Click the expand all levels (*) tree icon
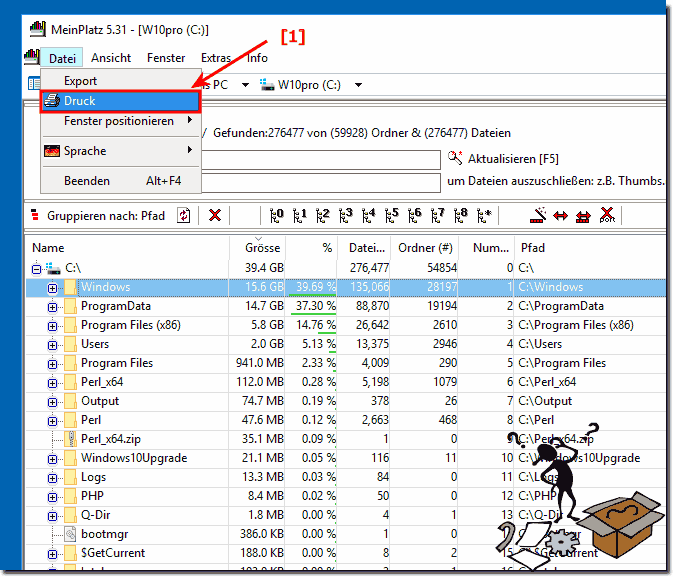The width and height of the screenshot is (673, 577). 484,215
